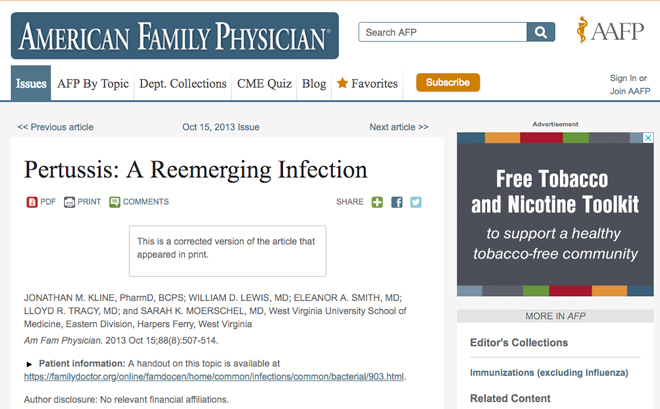Share article via Twitter icon
Image resolution: width=660 pixels, height=409 pixels.
[416, 202]
